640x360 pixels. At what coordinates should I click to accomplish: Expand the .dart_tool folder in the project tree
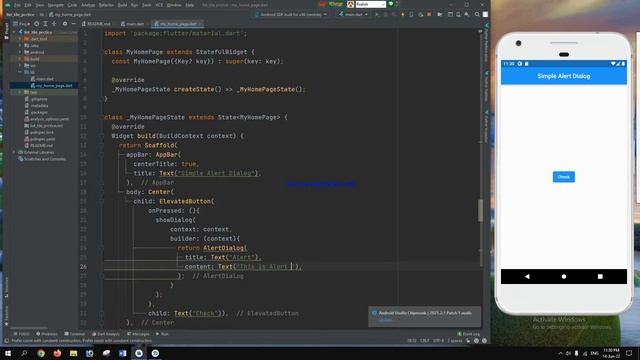(20, 39)
